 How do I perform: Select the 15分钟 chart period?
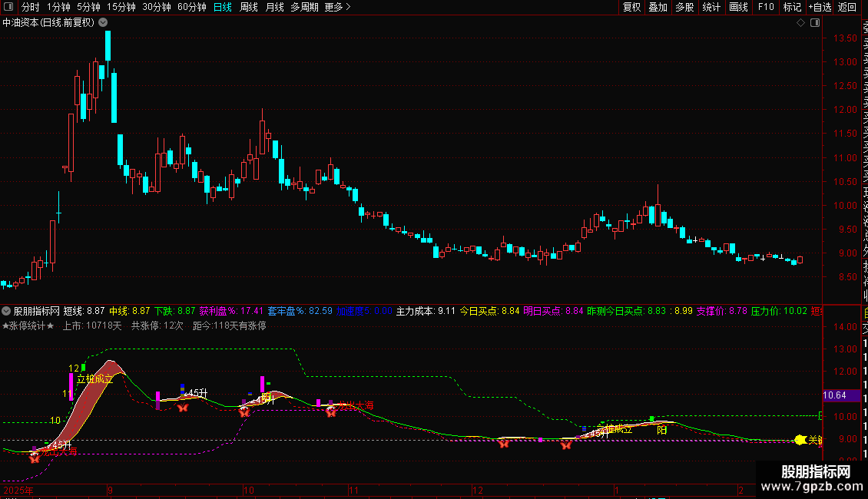pos(121,7)
